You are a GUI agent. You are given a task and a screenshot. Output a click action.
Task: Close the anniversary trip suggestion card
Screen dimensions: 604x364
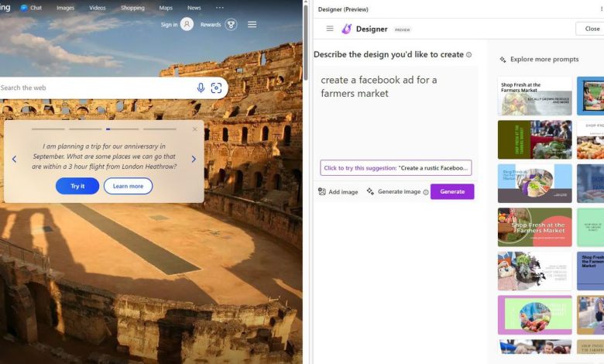click(195, 129)
